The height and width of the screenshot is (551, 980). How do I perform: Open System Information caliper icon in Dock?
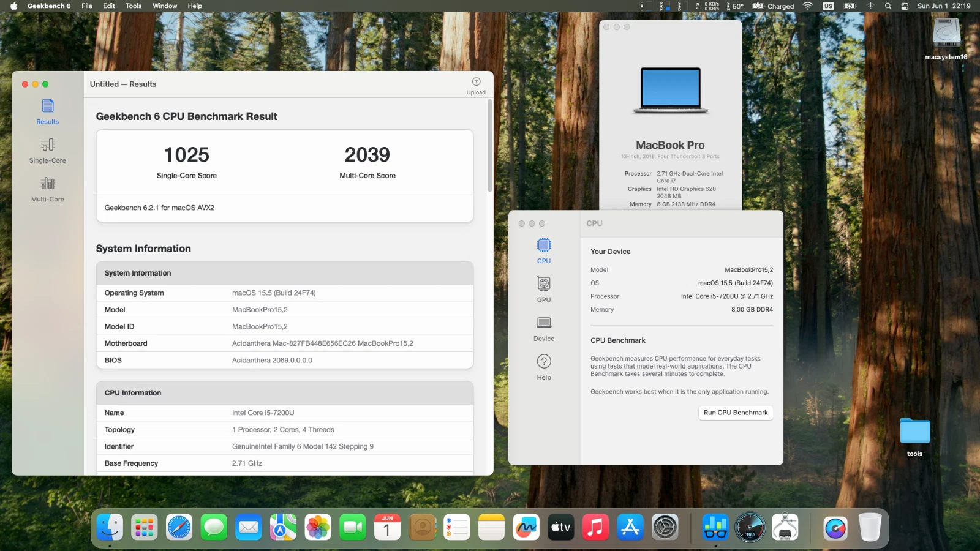pos(785,527)
